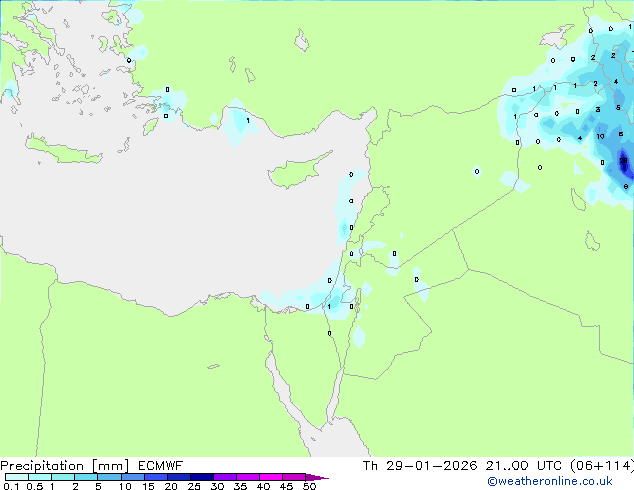This screenshot has height=490, width=634.
Task: Click the '30' legend scale label
Action: (217, 486)
